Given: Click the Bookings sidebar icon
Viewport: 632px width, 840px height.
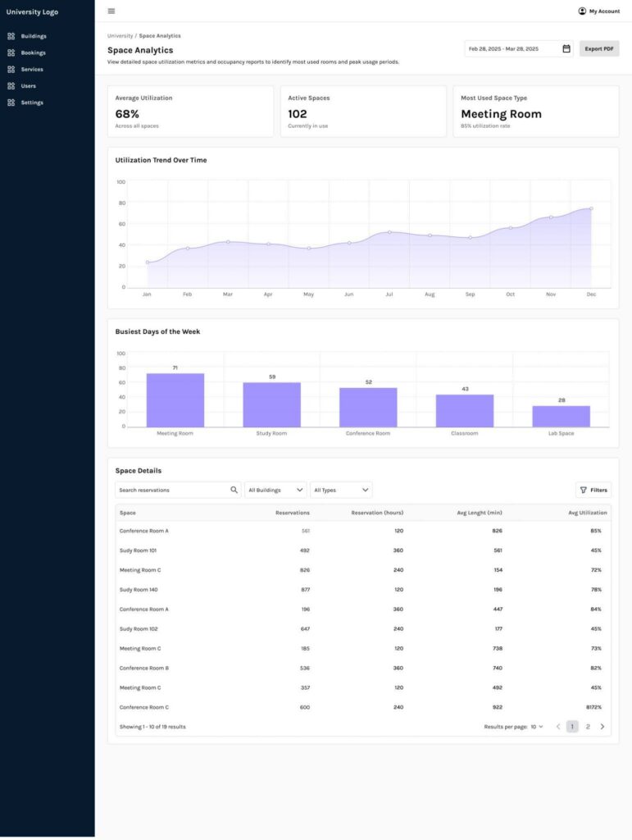Looking at the screenshot, I should click(11, 52).
